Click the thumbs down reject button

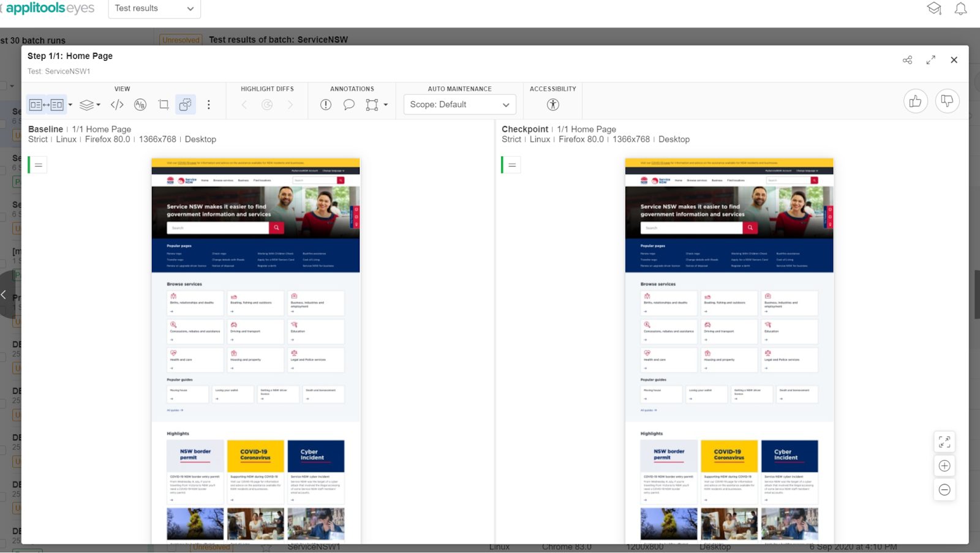pyautogui.click(x=947, y=102)
